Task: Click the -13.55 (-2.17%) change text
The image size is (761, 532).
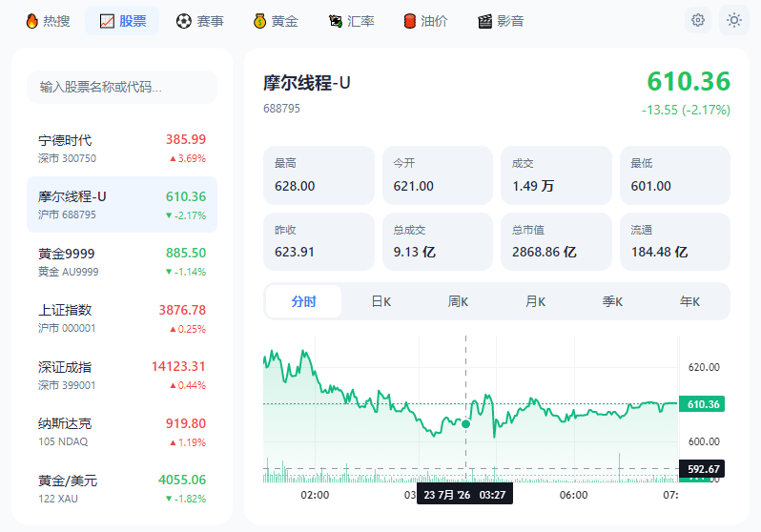Action: click(x=686, y=111)
